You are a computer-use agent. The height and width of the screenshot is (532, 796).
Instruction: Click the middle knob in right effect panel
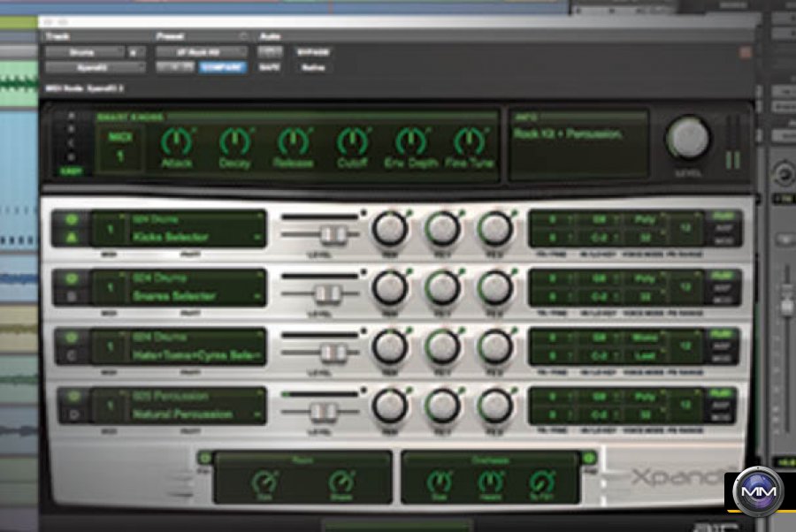coord(490,482)
